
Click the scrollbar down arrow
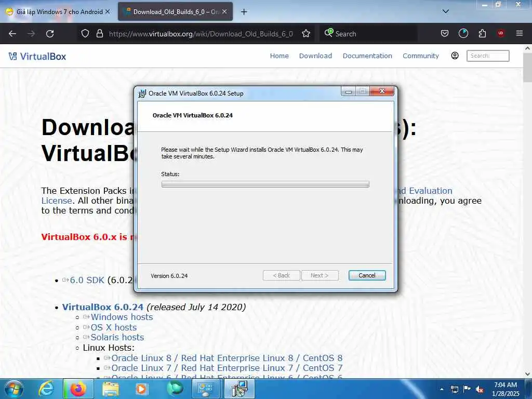[x=528, y=374]
